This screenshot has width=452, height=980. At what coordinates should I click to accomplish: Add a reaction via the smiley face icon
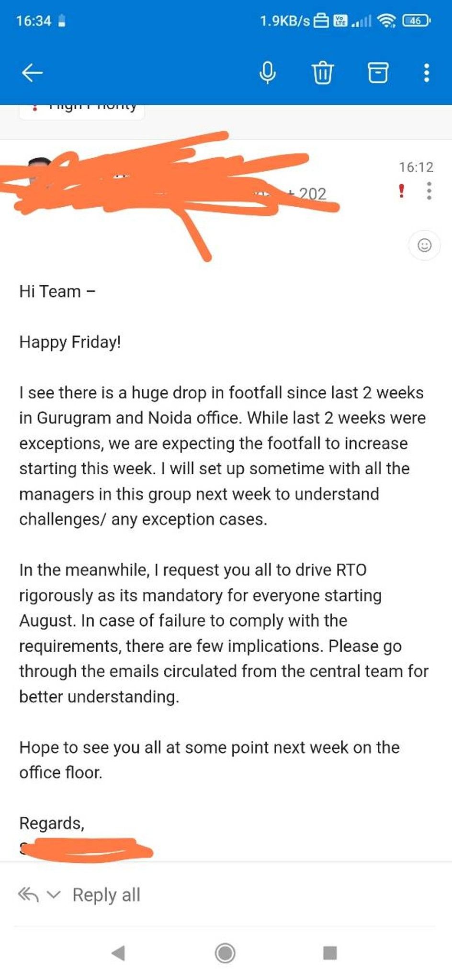[425, 245]
